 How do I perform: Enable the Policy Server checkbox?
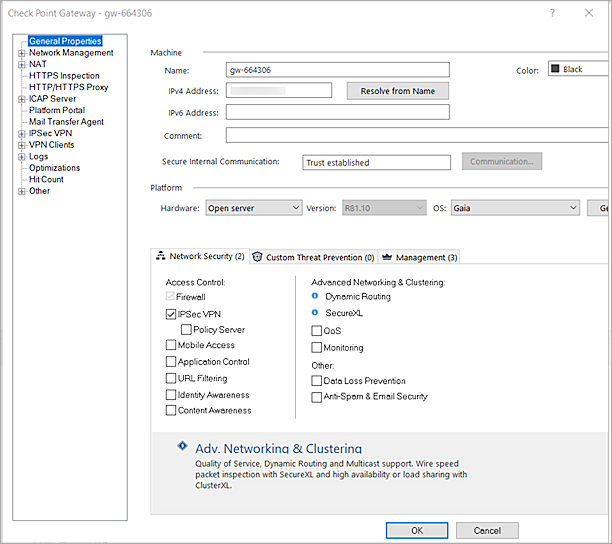(x=186, y=329)
